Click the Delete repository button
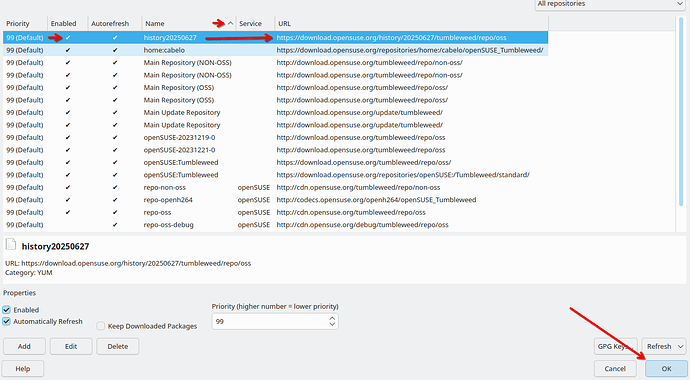The height and width of the screenshot is (380, 690). pyautogui.click(x=117, y=346)
